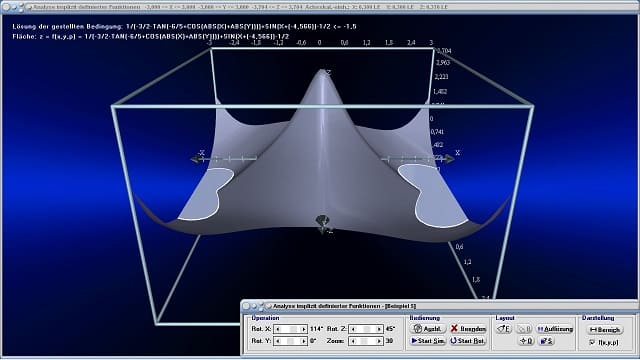Viewport: 640px width, 360px height.
Task: Click the E layout button
Action: pos(504,329)
